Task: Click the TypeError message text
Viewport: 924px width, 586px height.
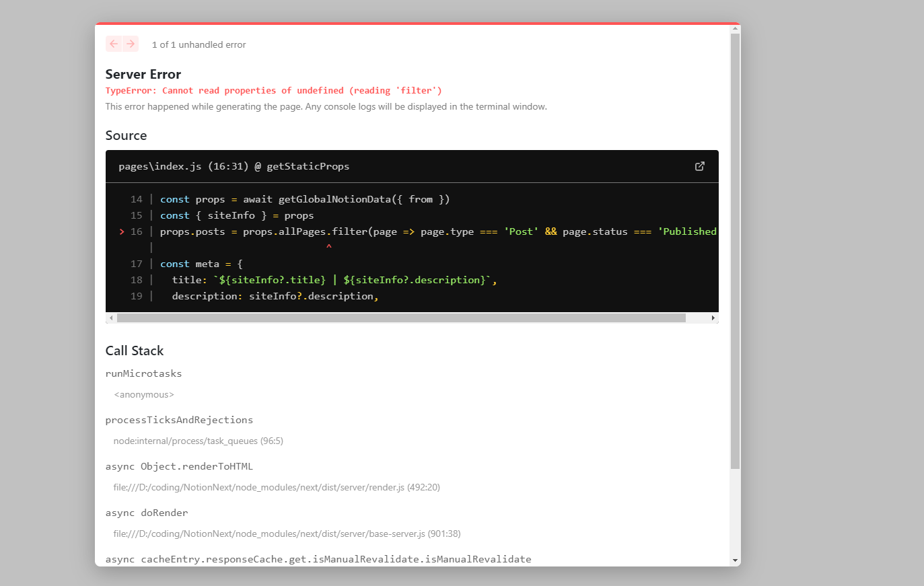Action: point(273,90)
